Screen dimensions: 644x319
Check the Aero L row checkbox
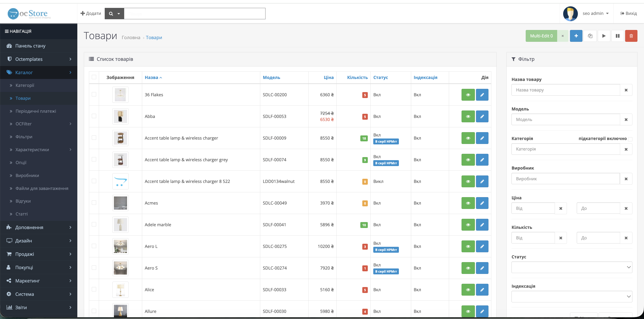pos(94,246)
